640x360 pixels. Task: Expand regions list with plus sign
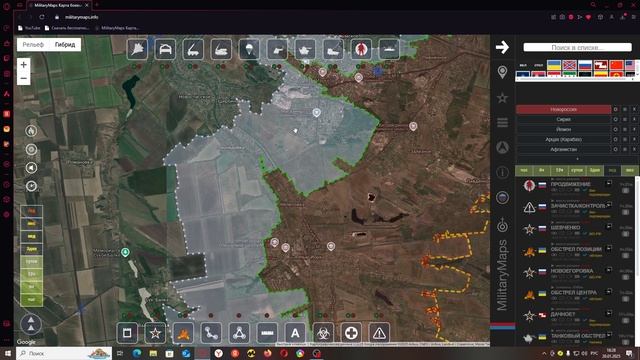click(x=577, y=158)
